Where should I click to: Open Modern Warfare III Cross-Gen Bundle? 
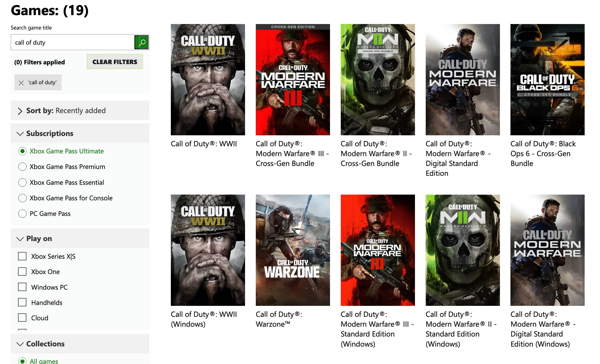point(293,80)
